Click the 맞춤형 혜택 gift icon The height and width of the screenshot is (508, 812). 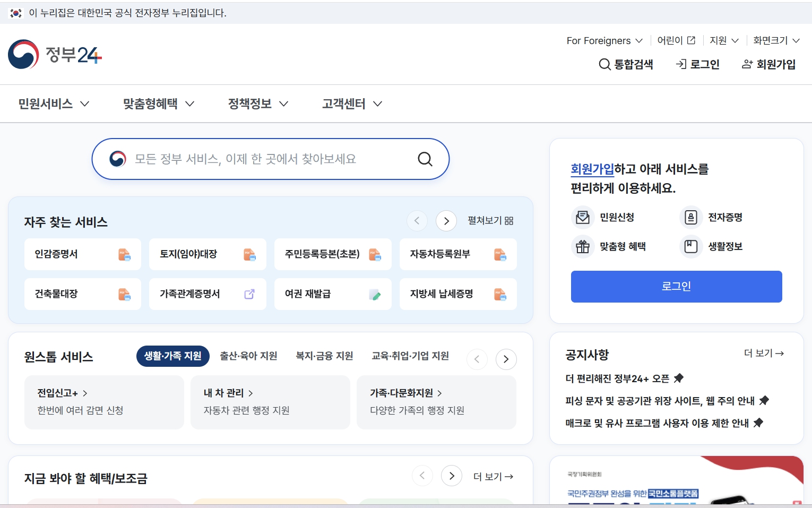click(583, 246)
